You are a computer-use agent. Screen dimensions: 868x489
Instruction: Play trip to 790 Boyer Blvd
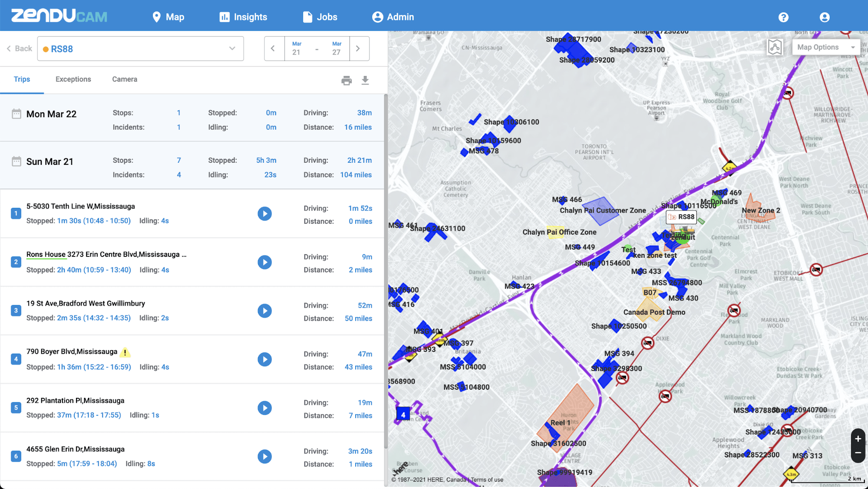[x=264, y=359]
